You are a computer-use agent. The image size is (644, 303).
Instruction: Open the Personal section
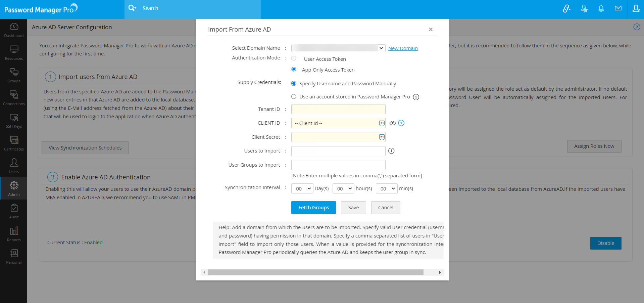(x=14, y=257)
